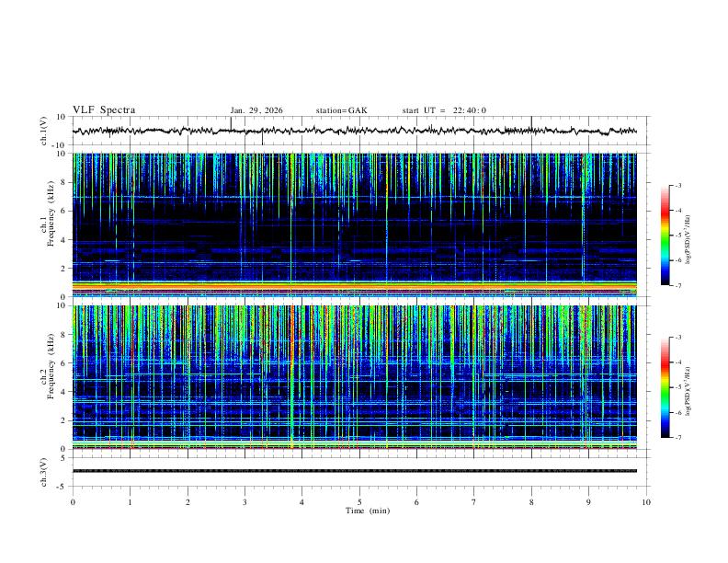
Task: Click the "-7" tick on ch.1 colorbar
Action: tap(677, 285)
